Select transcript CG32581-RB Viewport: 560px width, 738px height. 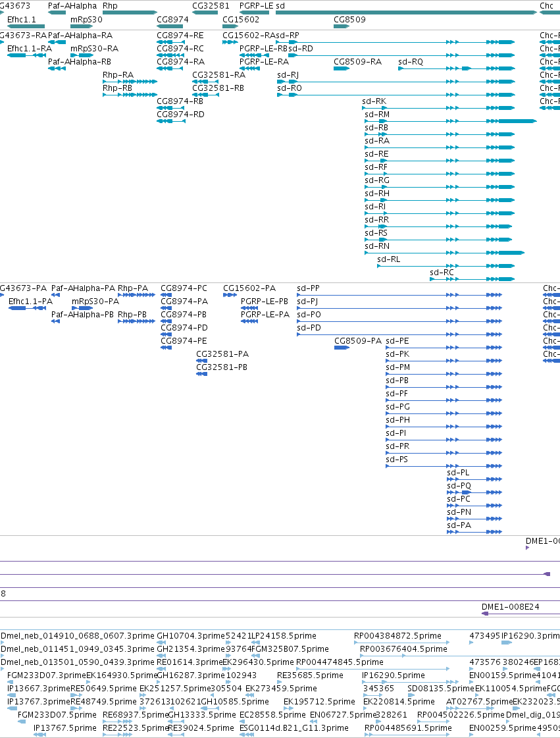pos(218,88)
